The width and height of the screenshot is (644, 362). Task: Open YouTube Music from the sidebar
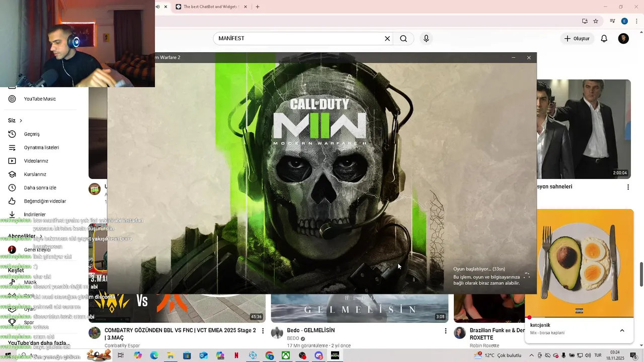pos(40,99)
